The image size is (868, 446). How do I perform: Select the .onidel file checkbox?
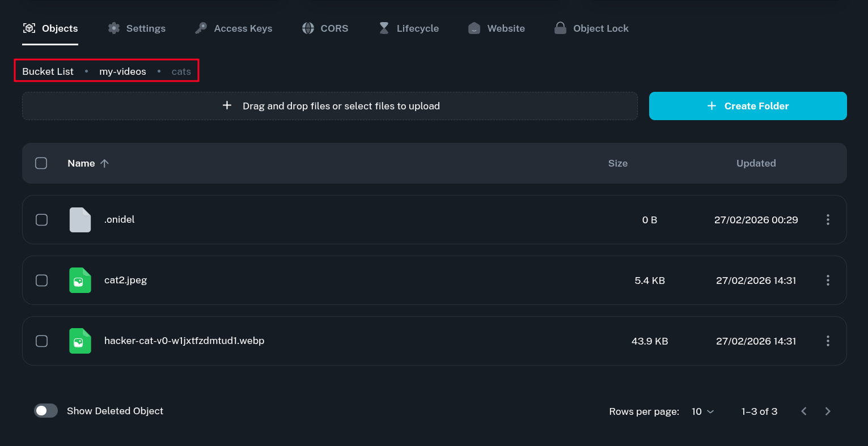42,220
